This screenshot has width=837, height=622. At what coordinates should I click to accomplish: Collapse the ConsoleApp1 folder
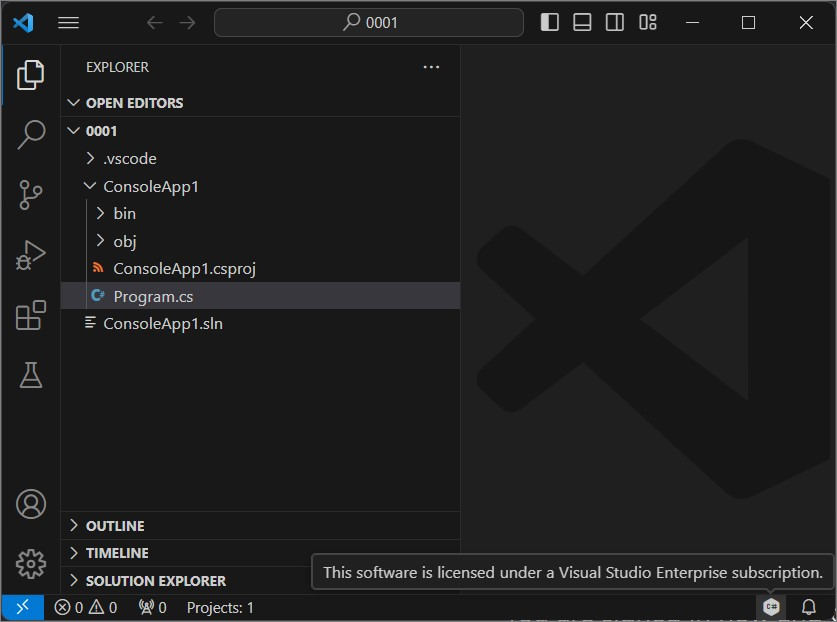(x=260, y=186)
